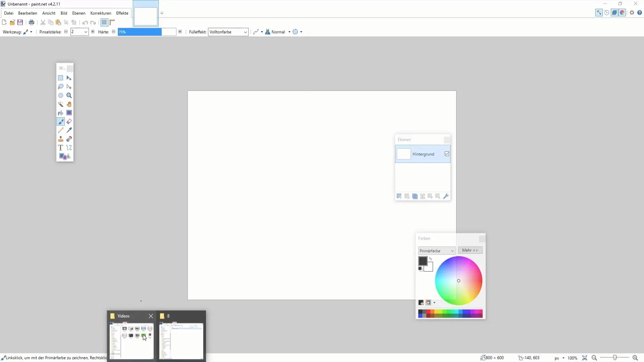644x362 pixels.
Task: Open Effekte menu
Action: click(x=122, y=13)
